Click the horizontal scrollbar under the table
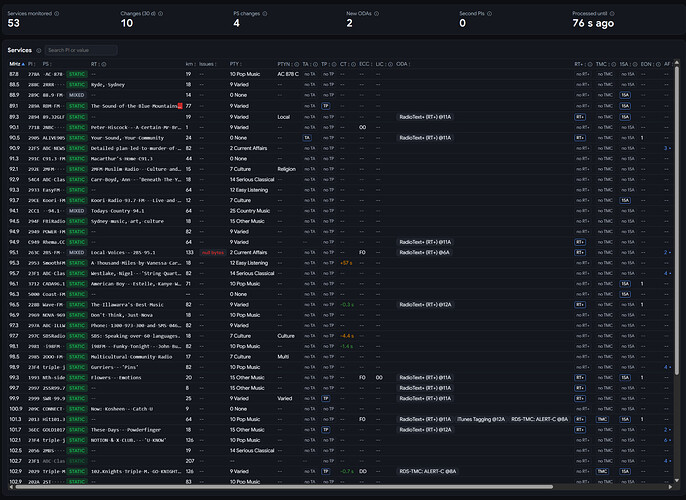 point(284,486)
